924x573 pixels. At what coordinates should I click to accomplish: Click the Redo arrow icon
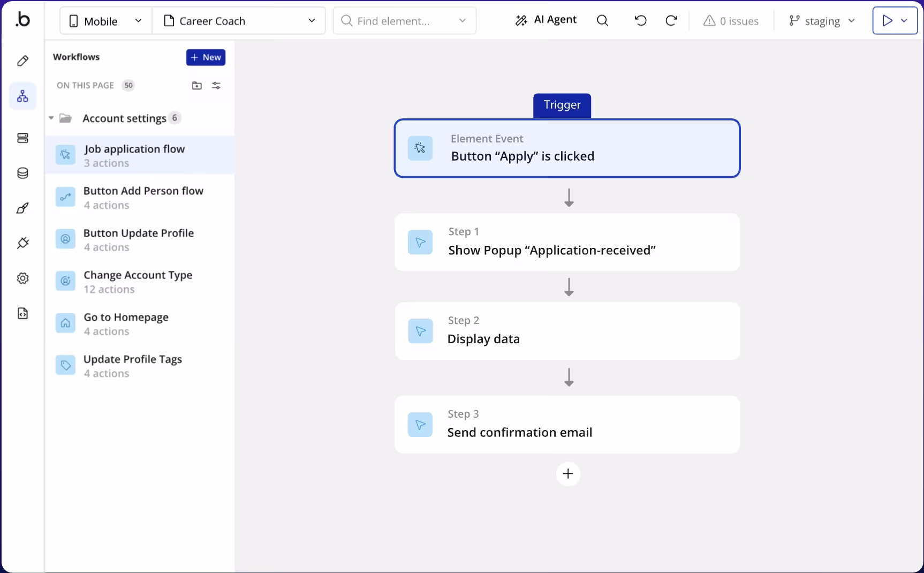(x=671, y=21)
